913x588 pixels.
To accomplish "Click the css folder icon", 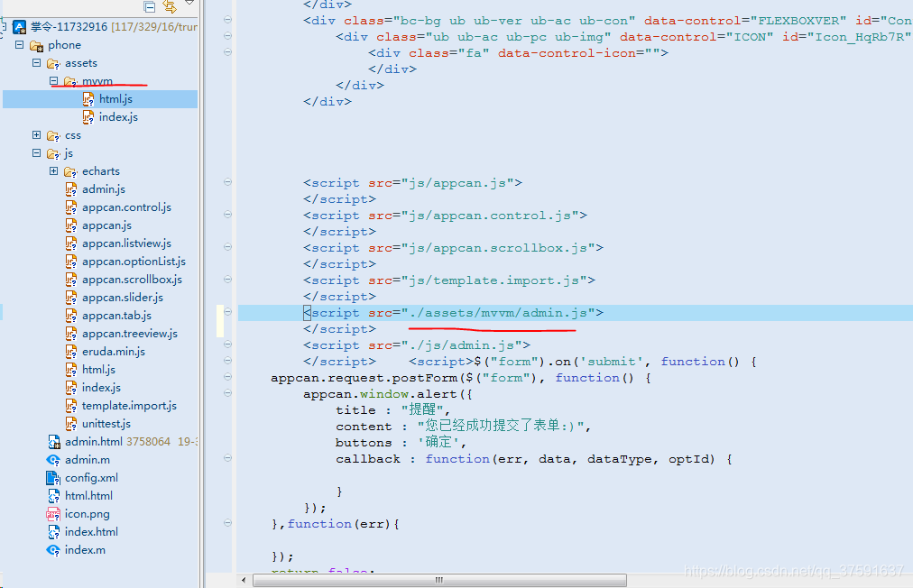I will tap(53, 135).
